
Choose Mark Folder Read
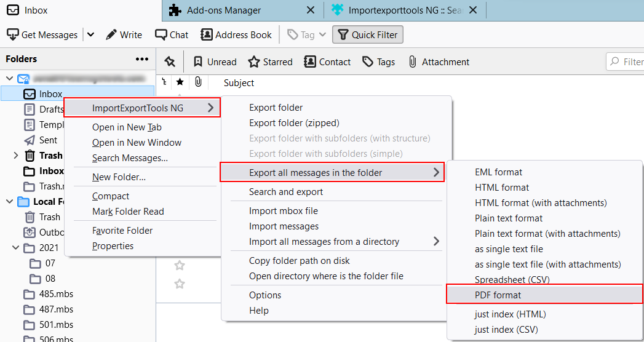128,212
